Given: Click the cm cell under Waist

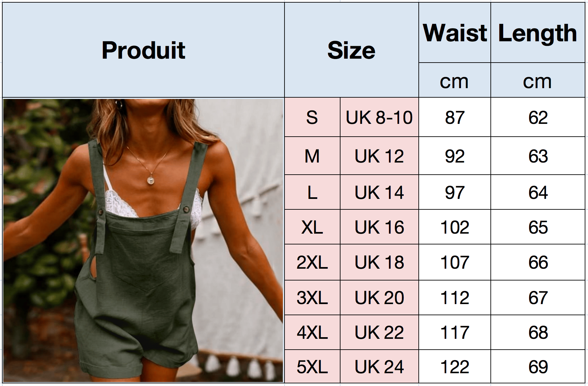Looking at the screenshot, I should 454,81.
